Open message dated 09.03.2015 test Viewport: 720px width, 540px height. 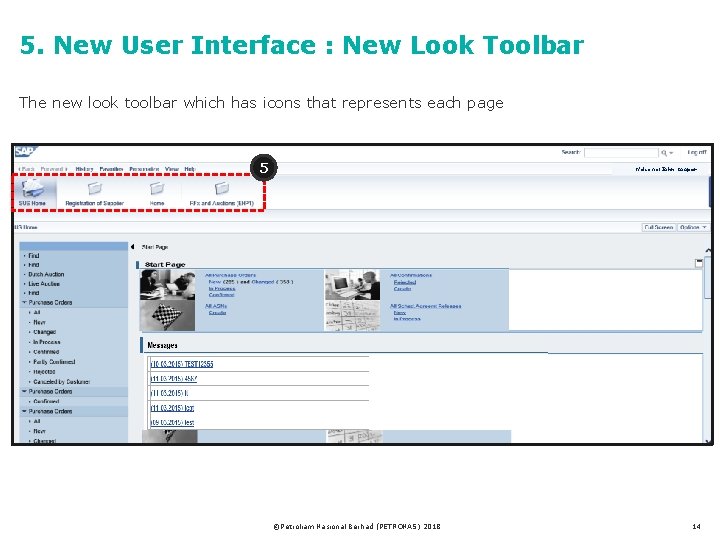coord(172,422)
